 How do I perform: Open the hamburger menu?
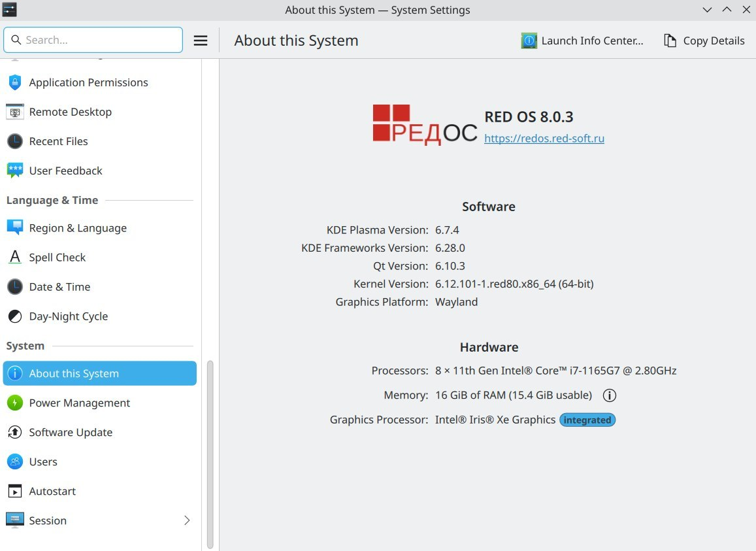pos(201,41)
